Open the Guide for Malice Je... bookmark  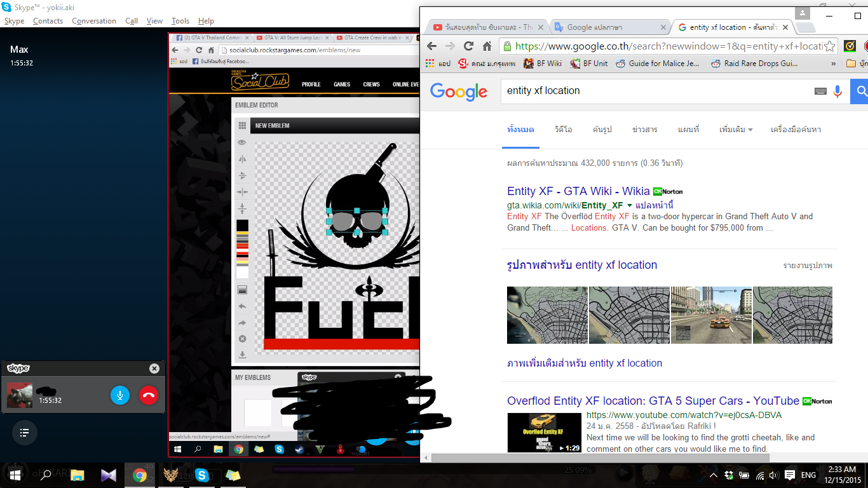[x=658, y=64]
